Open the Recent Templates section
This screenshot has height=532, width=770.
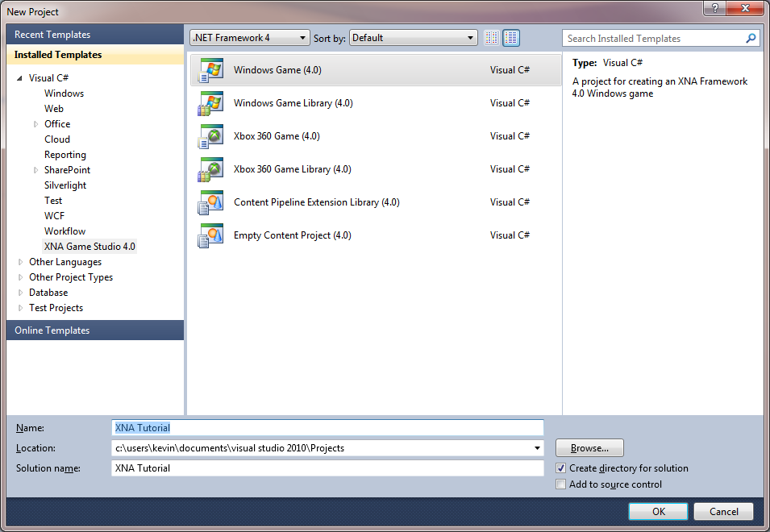(95, 35)
